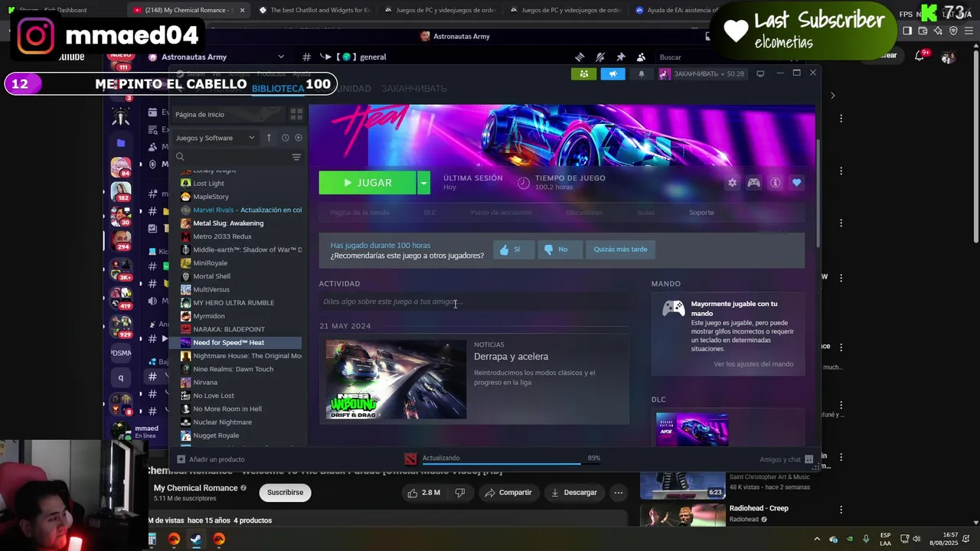Click Dilles algo sobre este juego field

click(x=473, y=302)
